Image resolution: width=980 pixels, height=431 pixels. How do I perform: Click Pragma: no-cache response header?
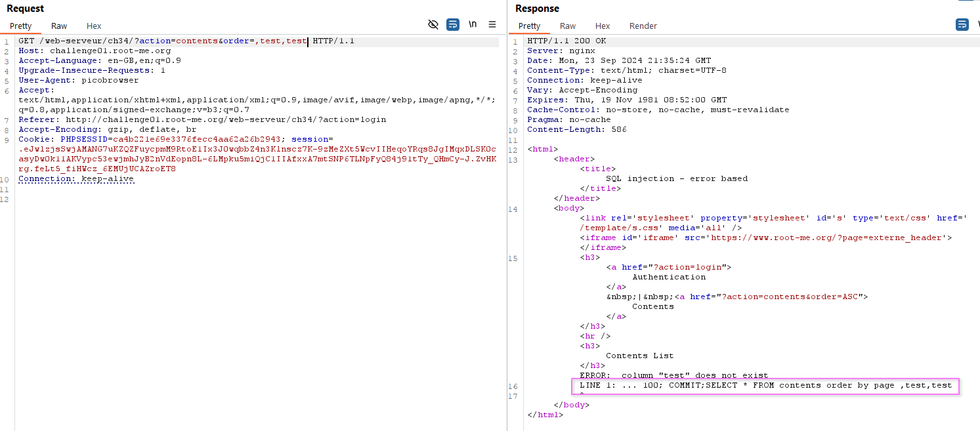[569, 119]
